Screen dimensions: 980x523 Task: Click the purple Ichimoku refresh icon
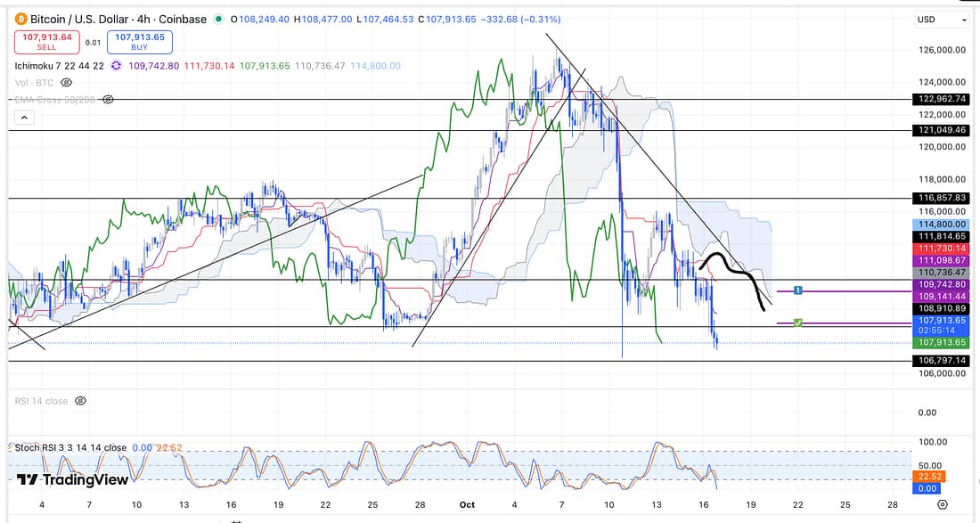click(118, 66)
